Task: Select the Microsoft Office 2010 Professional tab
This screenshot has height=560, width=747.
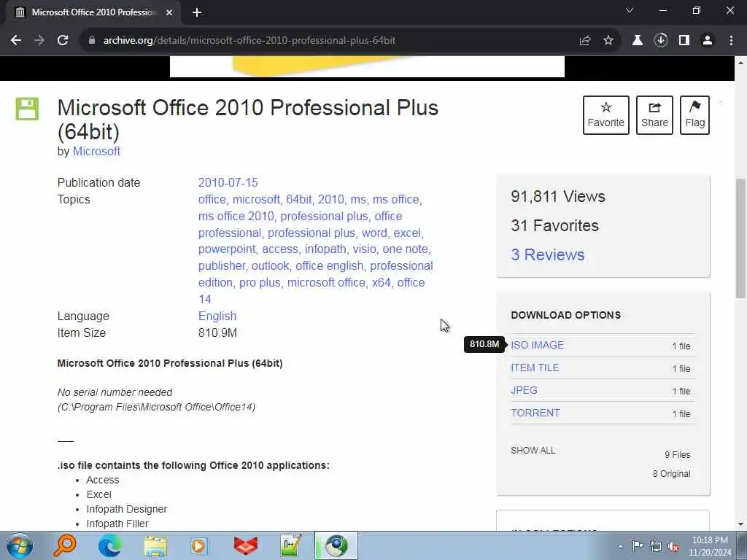Action: 94,13
